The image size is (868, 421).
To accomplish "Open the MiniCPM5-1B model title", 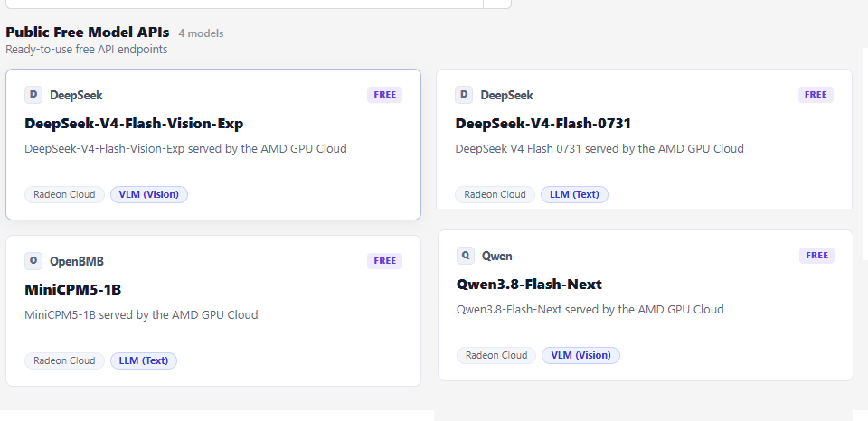I will tap(73, 289).
